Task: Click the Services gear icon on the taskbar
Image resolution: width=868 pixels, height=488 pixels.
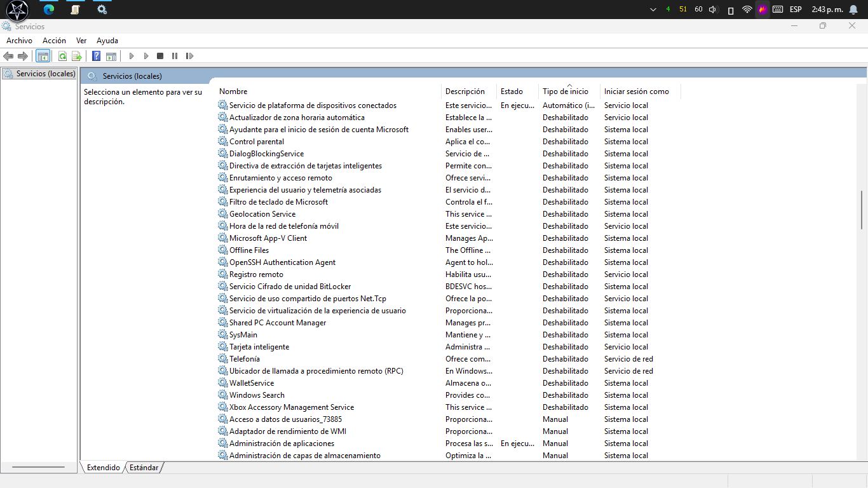Action: (102, 10)
